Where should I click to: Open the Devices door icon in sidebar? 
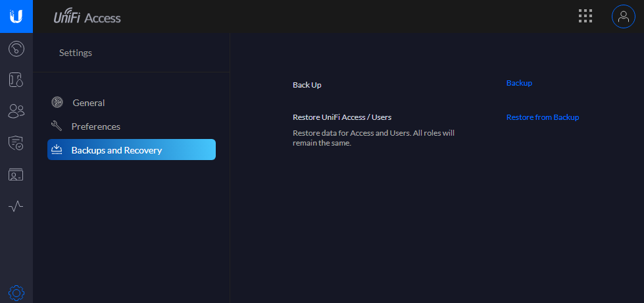16,80
